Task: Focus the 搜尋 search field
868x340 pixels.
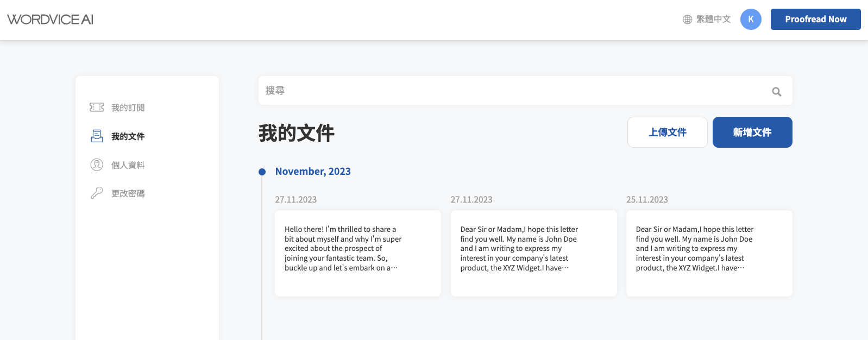Action: pos(525,91)
